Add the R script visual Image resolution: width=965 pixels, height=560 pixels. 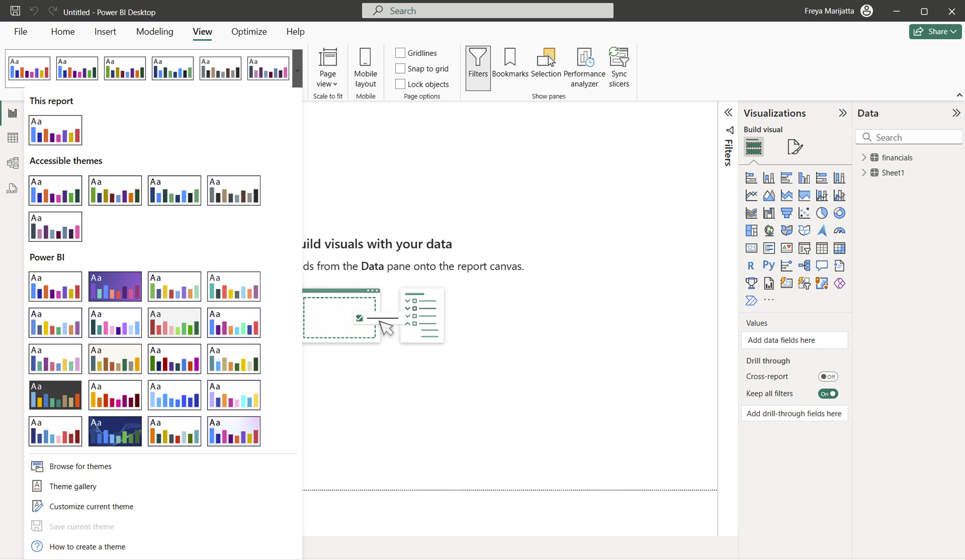[751, 266]
